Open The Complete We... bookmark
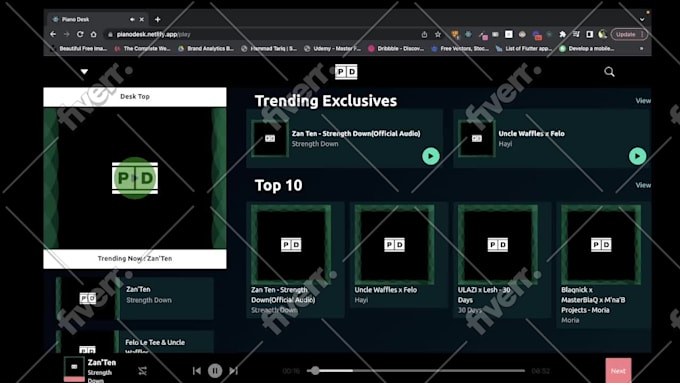 pyautogui.click(x=143, y=49)
